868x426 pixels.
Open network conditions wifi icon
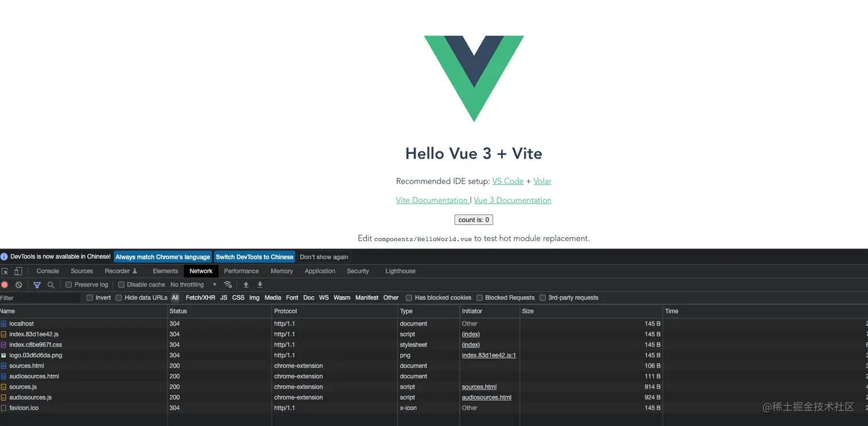coord(228,285)
